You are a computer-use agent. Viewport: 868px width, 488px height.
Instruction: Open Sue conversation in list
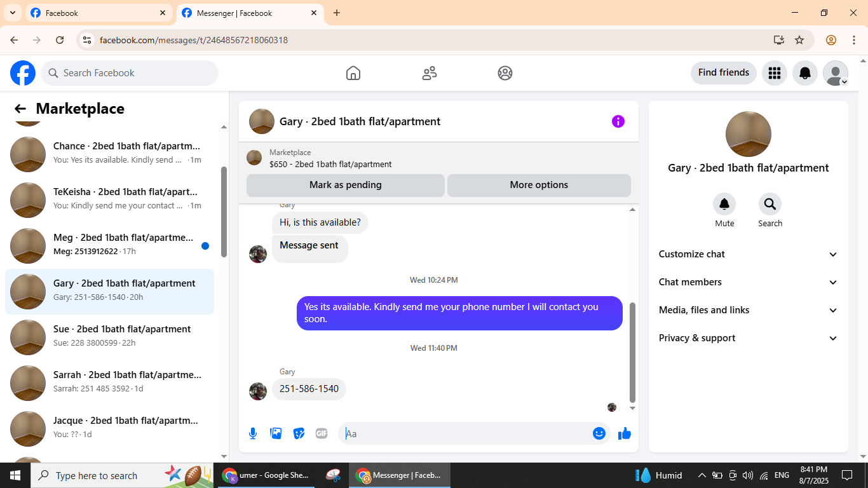pos(109,337)
